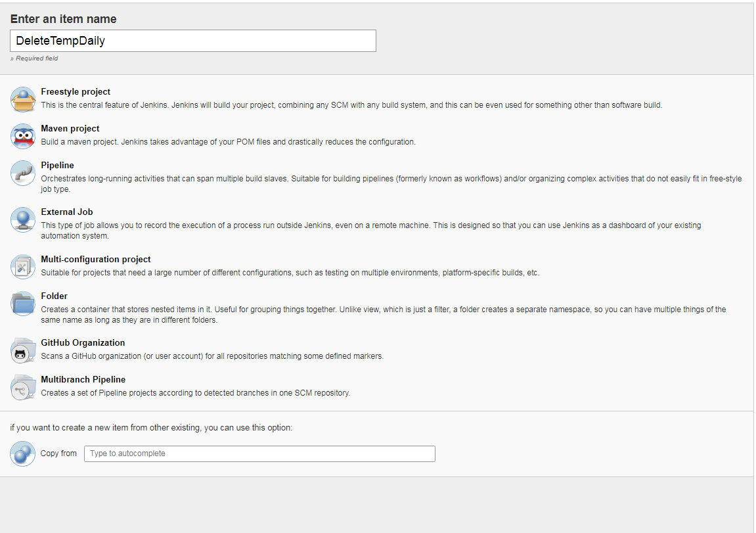Screen dimensions: 756x533
Task: Click the Copy from spheres icon
Action: 23,453
